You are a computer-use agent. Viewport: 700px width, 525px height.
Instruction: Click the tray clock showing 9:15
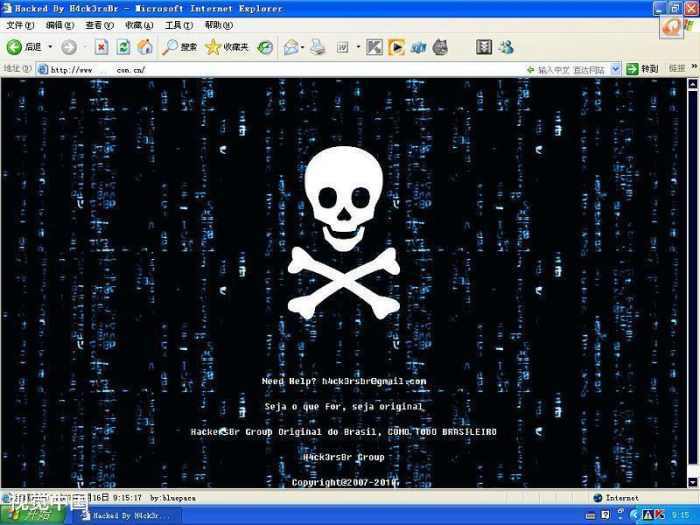(680, 515)
